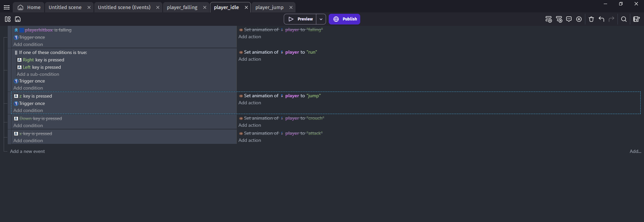Save the project with the floppy disk icon
Image resolution: width=644 pixels, height=222 pixels.
[18, 19]
